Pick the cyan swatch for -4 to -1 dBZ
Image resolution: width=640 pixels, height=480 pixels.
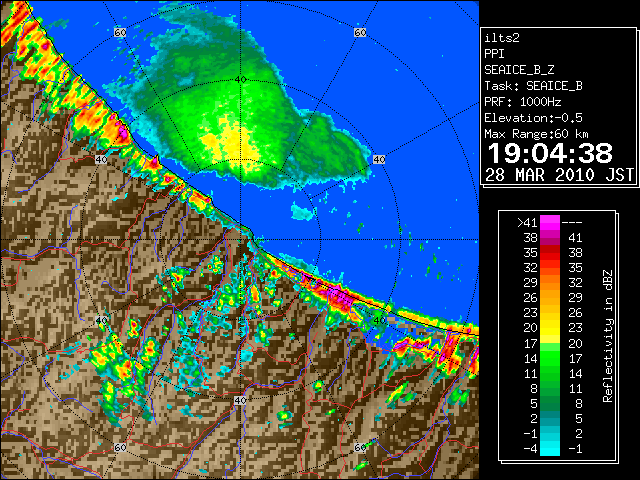click(550, 448)
